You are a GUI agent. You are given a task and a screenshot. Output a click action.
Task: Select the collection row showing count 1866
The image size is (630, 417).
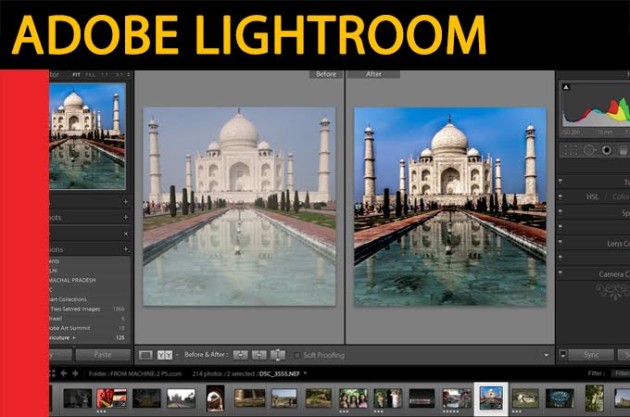(90, 309)
